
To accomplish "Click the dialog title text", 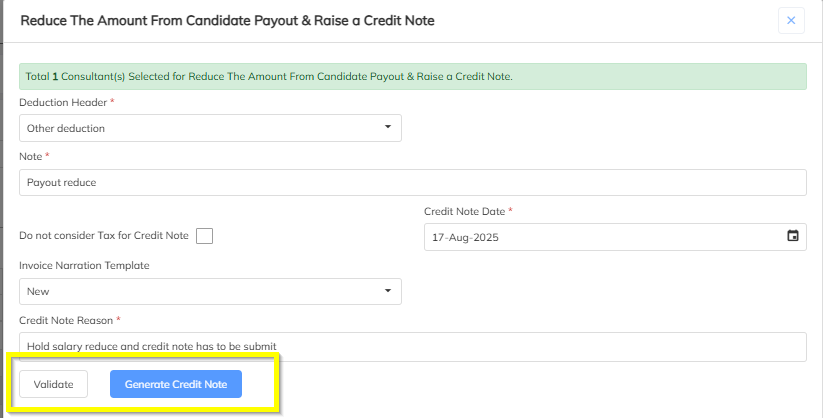I will tap(227, 20).
